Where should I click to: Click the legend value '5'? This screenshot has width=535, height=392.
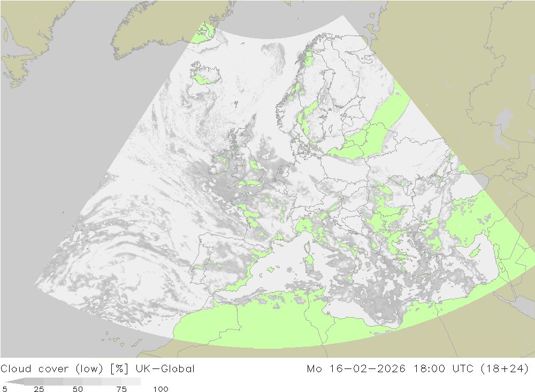click(5, 389)
